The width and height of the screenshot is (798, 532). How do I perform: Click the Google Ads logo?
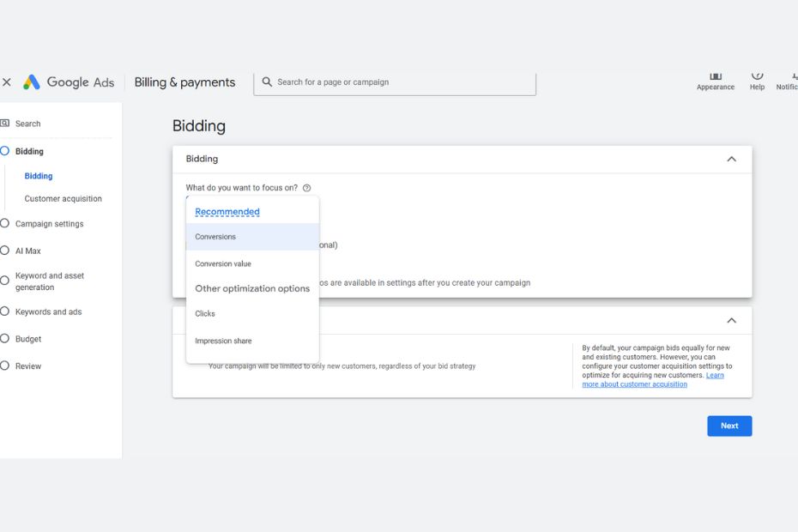click(32, 82)
